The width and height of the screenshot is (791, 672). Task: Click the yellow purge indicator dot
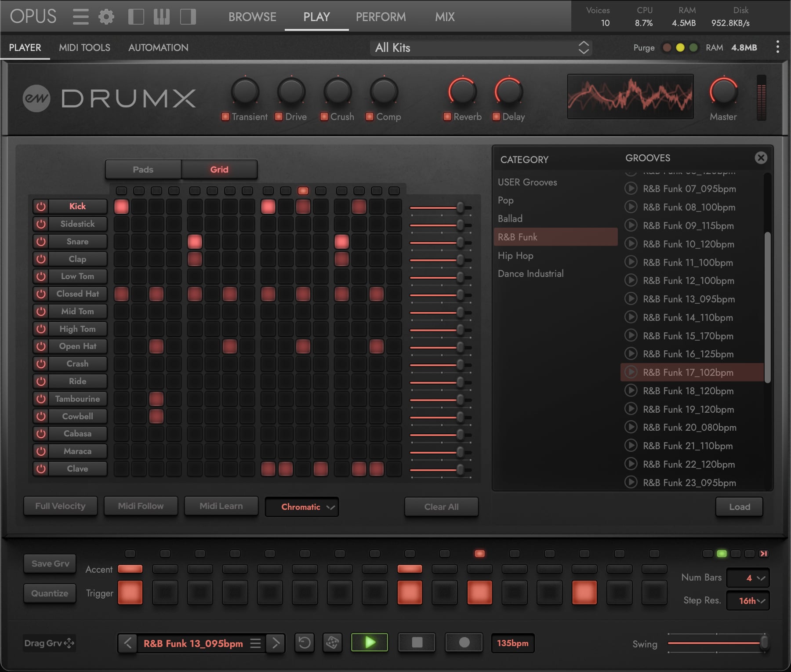tap(680, 47)
